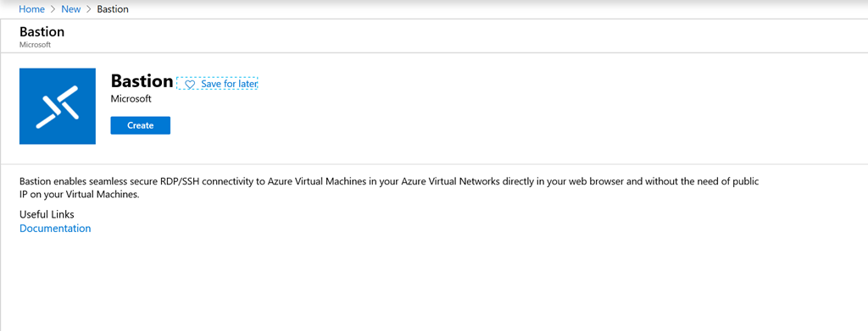The width and height of the screenshot is (868, 331).
Task: Click the blue Bastion logo tile
Action: tap(58, 106)
